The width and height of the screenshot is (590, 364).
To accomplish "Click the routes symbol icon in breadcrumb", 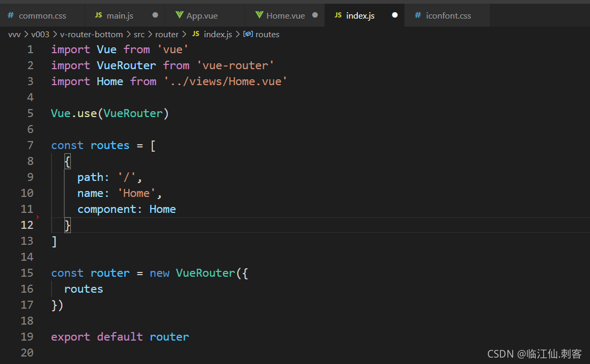I will [248, 34].
